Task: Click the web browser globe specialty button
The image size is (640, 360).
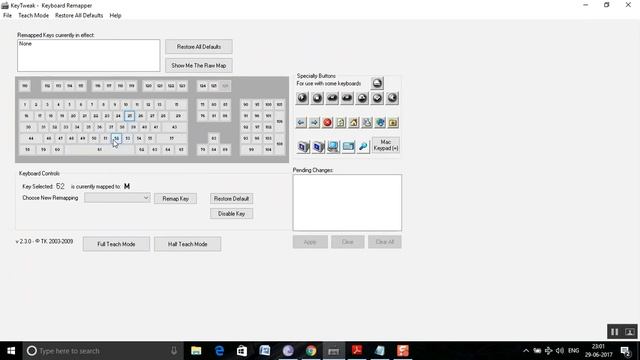Action: pyautogui.click(x=380, y=122)
